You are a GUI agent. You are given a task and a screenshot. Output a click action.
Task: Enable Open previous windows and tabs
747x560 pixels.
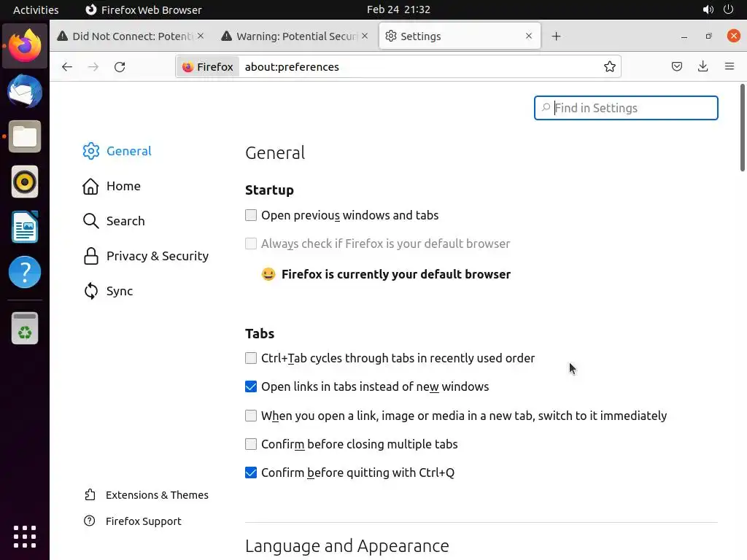[x=251, y=215]
